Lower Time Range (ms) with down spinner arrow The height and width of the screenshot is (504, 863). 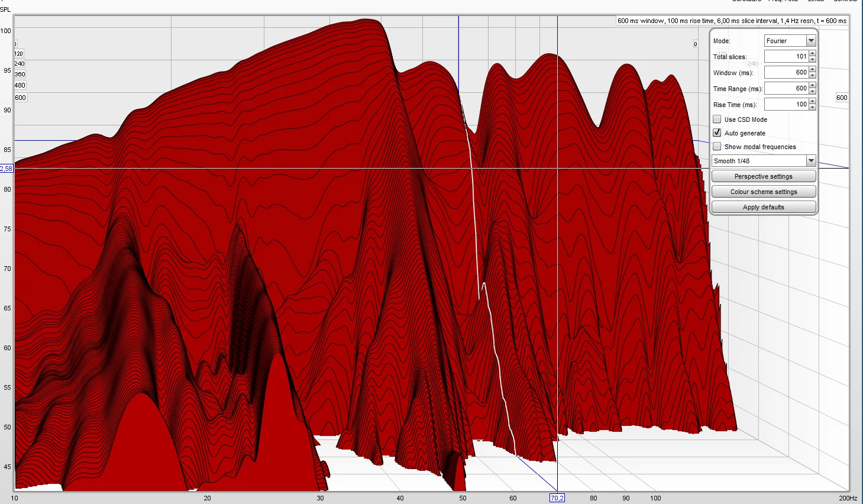(x=813, y=91)
